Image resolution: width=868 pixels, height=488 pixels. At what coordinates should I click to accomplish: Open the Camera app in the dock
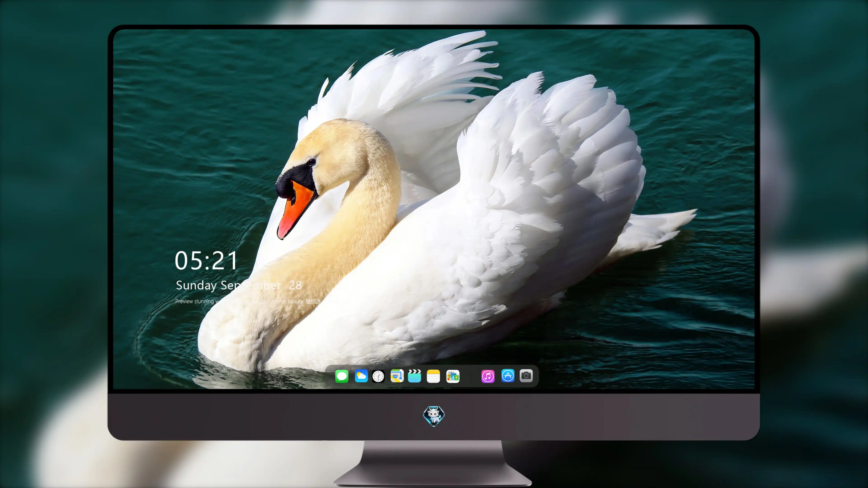[526, 375]
